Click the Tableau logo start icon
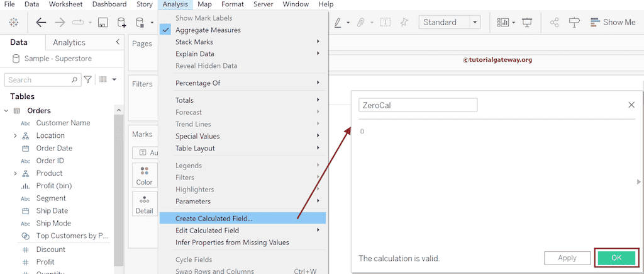Screen dimensions: 644x274 pos(13,23)
